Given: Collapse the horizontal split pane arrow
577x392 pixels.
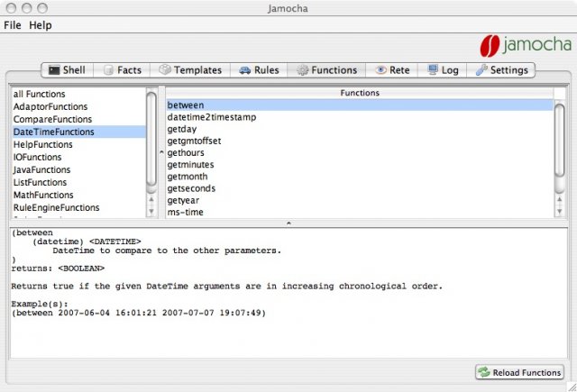Looking at the screenshot, I should pos(288,223).
